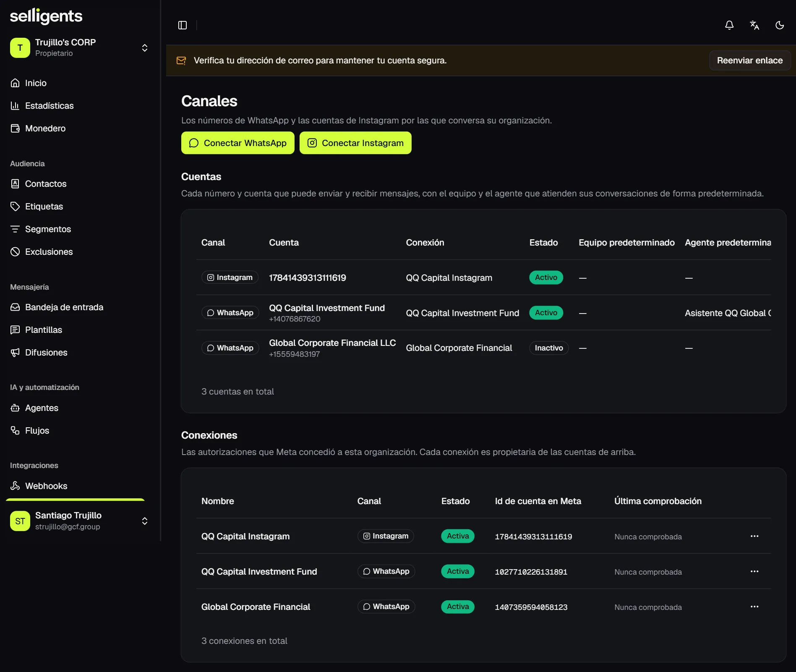This screenshot has height=672, width=796.
Task: Click Asistente QQ Global agent cell
Action: [x=728, y=313]
